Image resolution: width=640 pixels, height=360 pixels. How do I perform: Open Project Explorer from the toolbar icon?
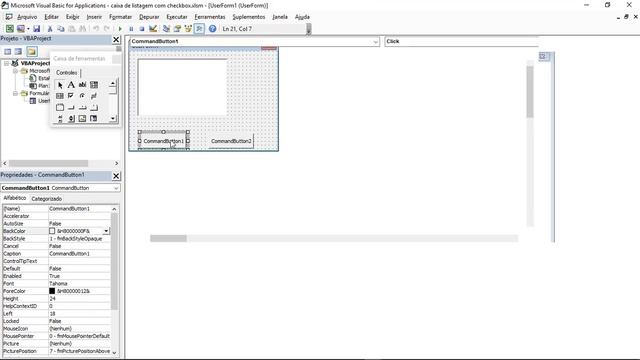pyautogui.click(x=166, y=29)
